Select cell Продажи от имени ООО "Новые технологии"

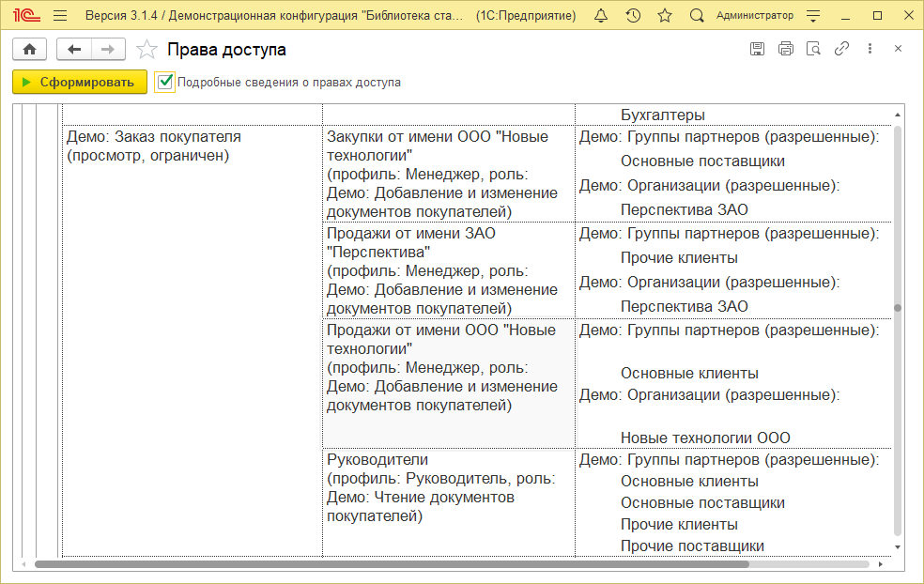coord(449,384)
